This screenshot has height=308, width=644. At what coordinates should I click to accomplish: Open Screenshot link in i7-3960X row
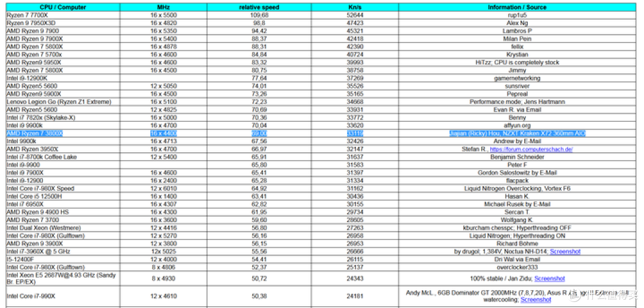point(565,251)
